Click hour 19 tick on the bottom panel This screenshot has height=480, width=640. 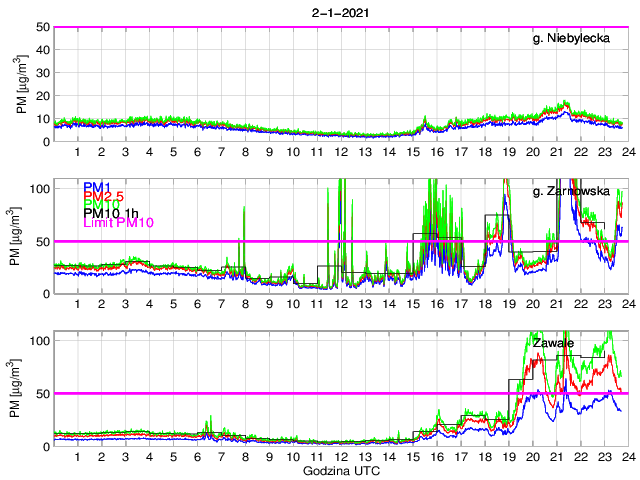tap(507, 457)
